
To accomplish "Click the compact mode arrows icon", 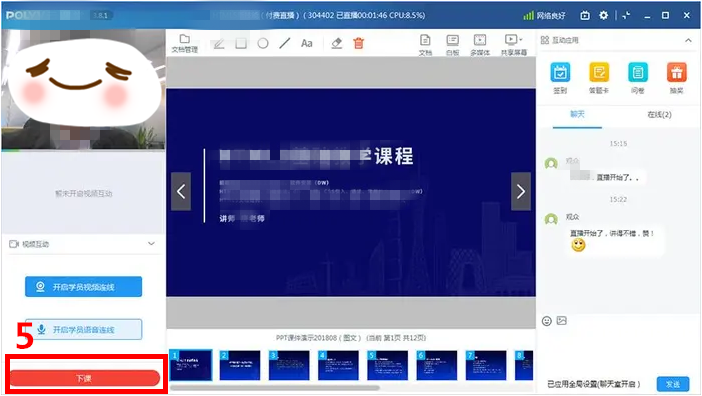I will [626, 15].
